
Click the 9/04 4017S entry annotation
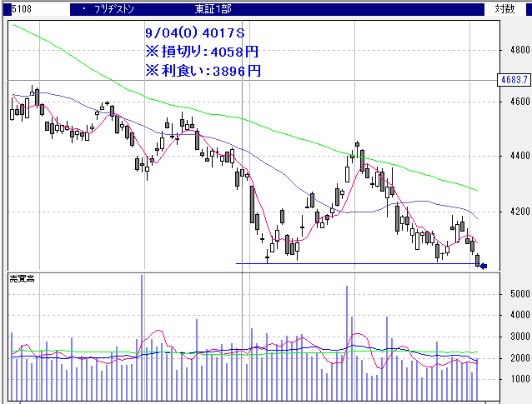pos(194,33)
